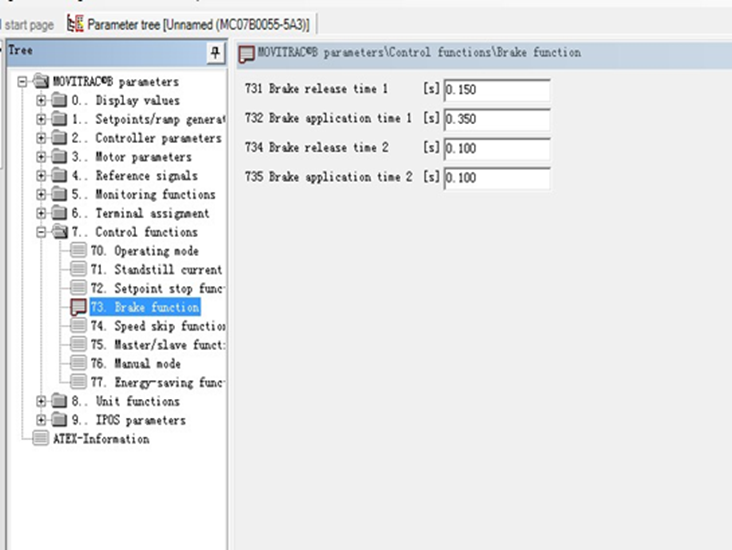
Task: Collapse the MOVITRAC B parameters root node
Action: (22, 82)
